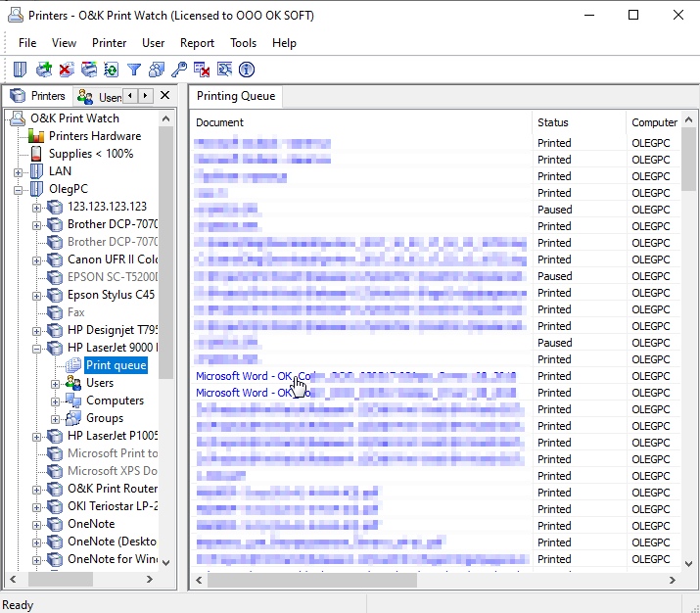Click the users icon in toolbar
Screen dimensions: 700x613
(x=156, y=70)
